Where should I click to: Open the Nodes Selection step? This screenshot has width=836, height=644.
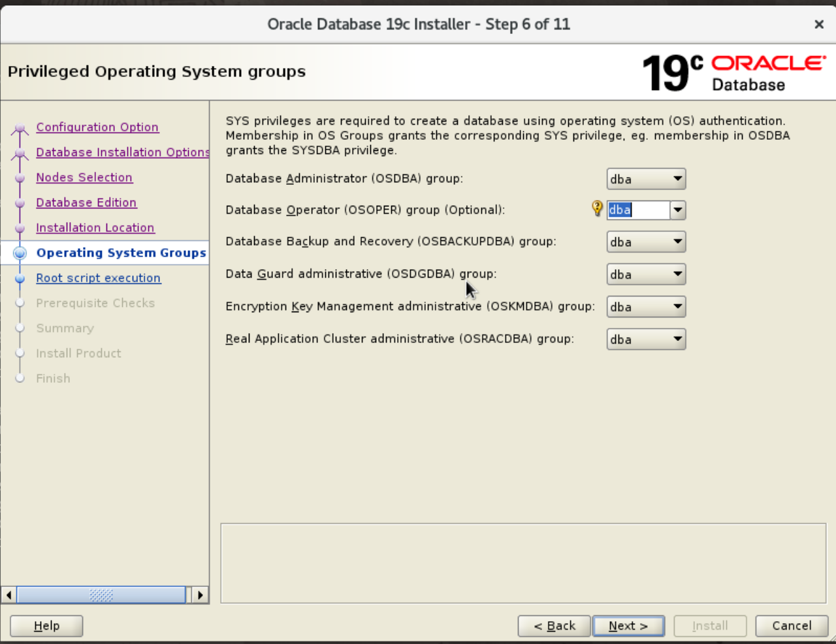click(x=84, y=177)
